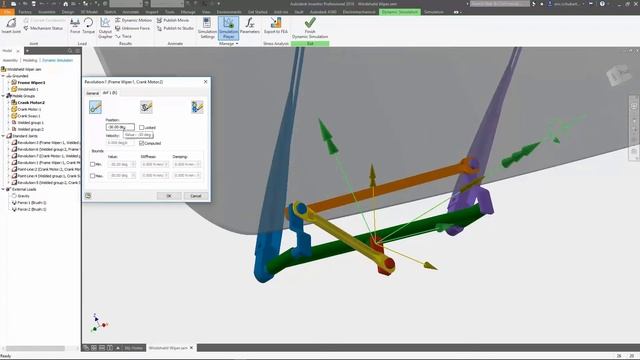The height and width of the screenshot is (360, 640).
Task: Select the Force load tool
Action: 75,26
